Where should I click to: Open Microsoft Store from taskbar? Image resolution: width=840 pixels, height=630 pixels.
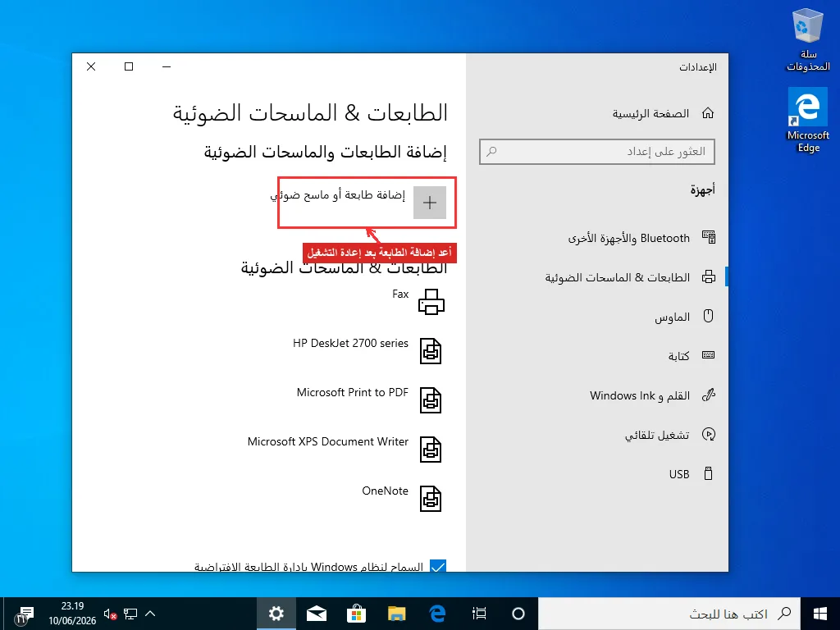coord(356,614)
